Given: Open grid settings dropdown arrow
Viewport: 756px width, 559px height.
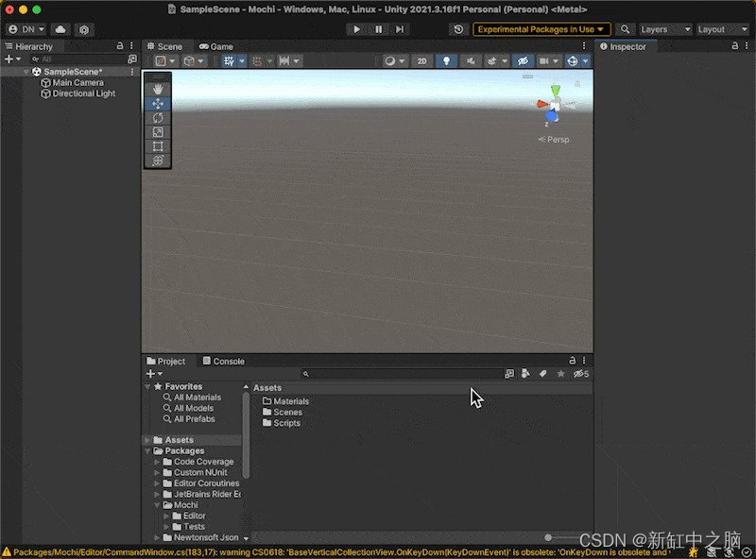Looking at the screenshot, I should click(x=242, y=61).
